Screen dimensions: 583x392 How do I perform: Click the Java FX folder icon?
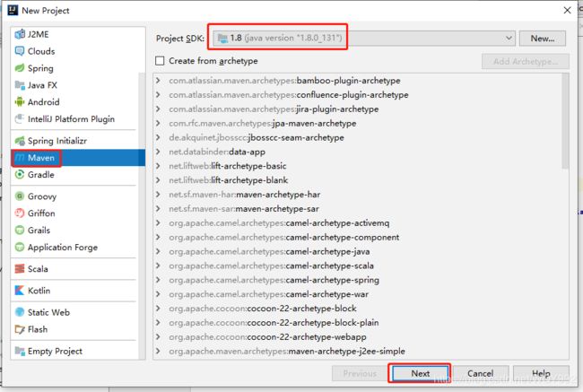[20, 85]
